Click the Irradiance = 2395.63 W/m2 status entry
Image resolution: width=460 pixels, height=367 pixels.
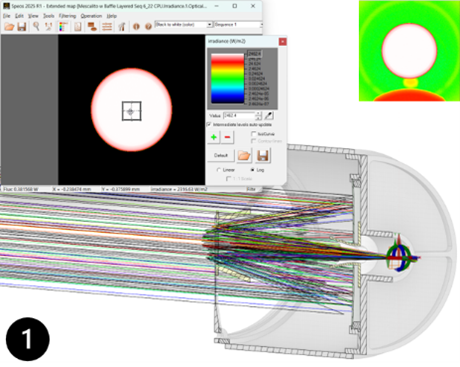(x=179, y=189)
